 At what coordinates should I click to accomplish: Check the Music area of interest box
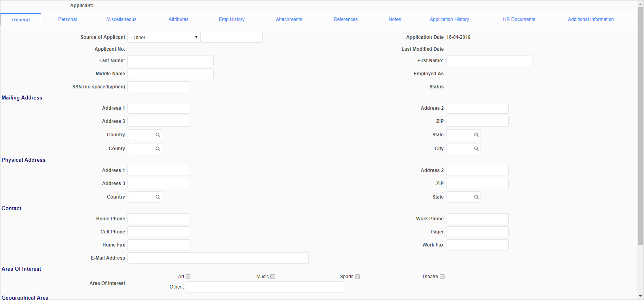273,277
